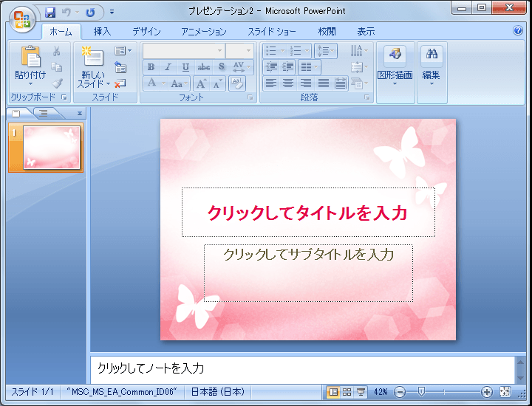
Task: Click the Distributed alignment icon
Action: (x=341, y=83)
